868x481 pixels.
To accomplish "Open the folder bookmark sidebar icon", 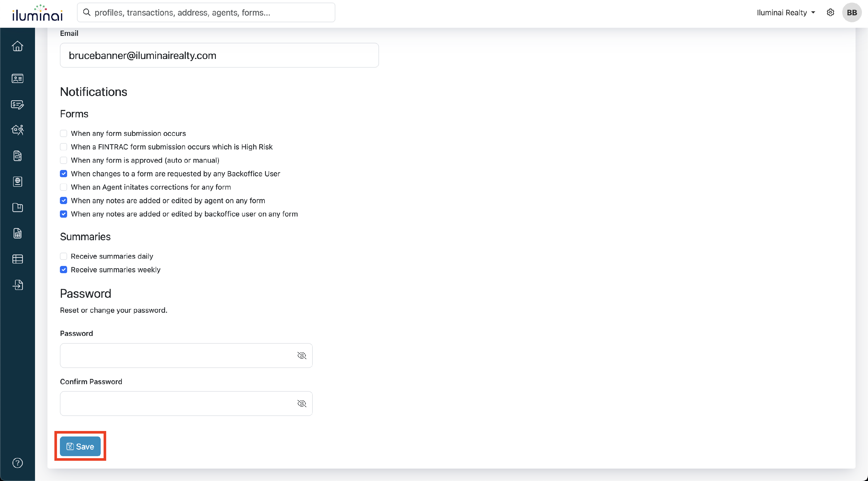I will pyautogui.click(x=18, y=207).
